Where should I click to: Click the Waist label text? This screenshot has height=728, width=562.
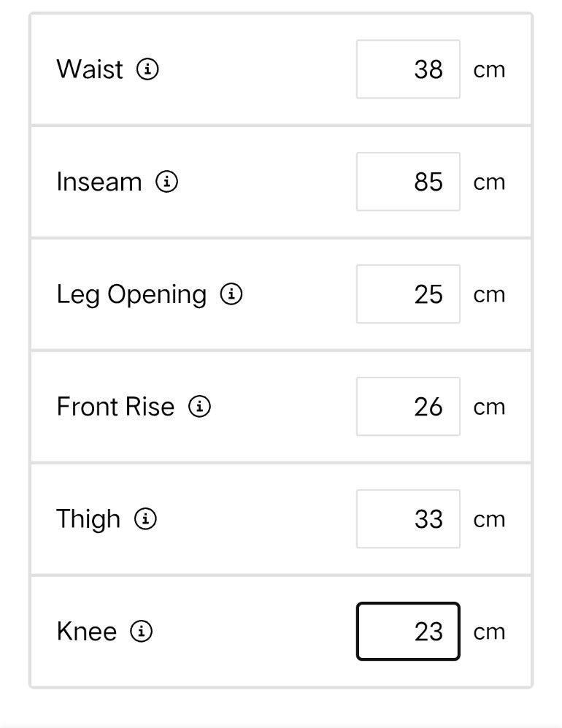tap(90, 69)
